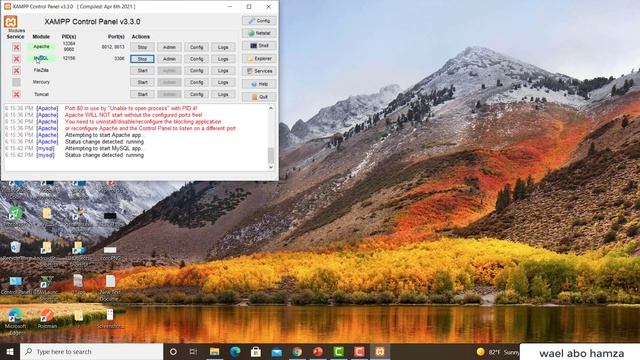This screenshot has width=640, height=360.
Task: Open the red Camtasia recorder taskbar icon
Action: point(359,351)
